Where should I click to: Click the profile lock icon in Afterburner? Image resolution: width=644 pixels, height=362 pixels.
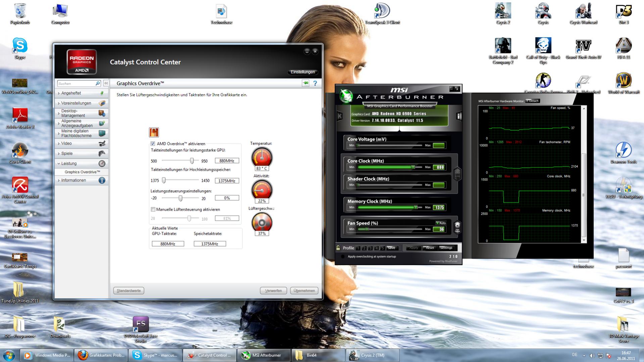click(x=338, y=248)
